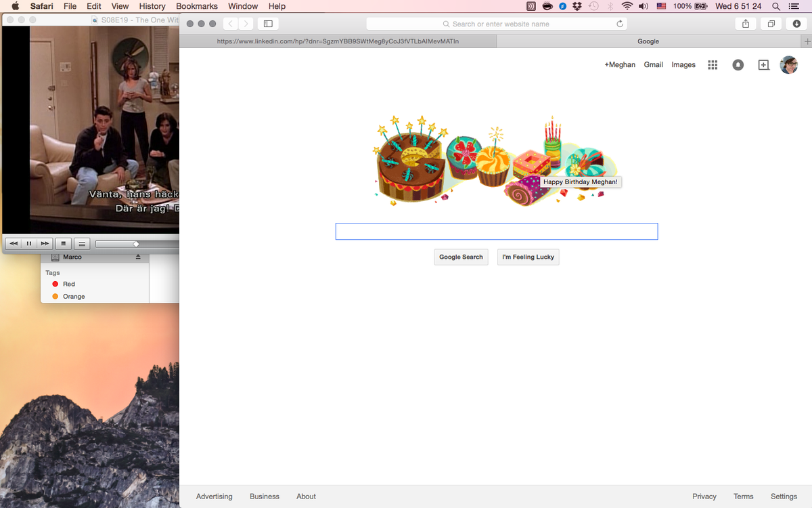Click the video player's seek slider

pos(137,244)
